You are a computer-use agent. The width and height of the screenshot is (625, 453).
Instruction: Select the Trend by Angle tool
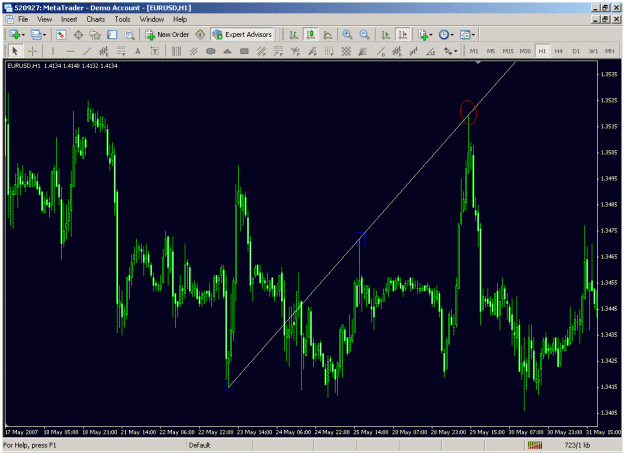(430, 51)
